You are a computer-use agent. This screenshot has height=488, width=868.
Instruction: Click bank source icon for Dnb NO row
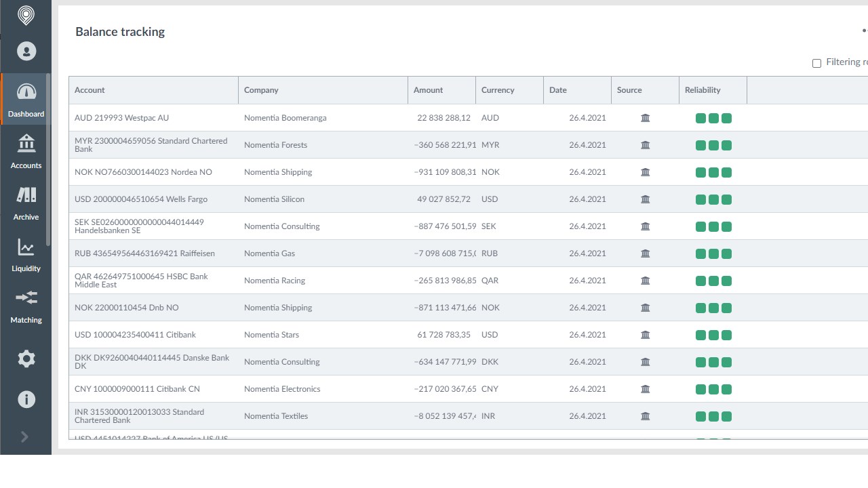coord(646,308)
